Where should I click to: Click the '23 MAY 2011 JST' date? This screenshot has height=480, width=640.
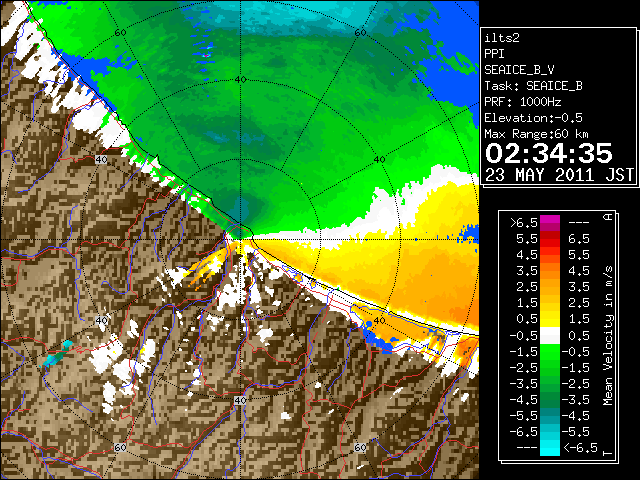559,175
